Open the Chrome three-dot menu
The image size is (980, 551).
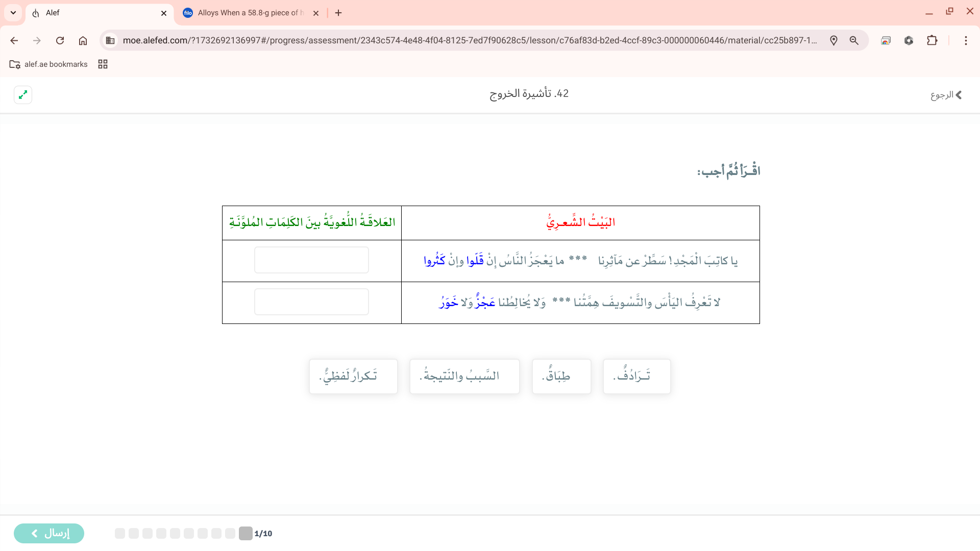[966, 40]
